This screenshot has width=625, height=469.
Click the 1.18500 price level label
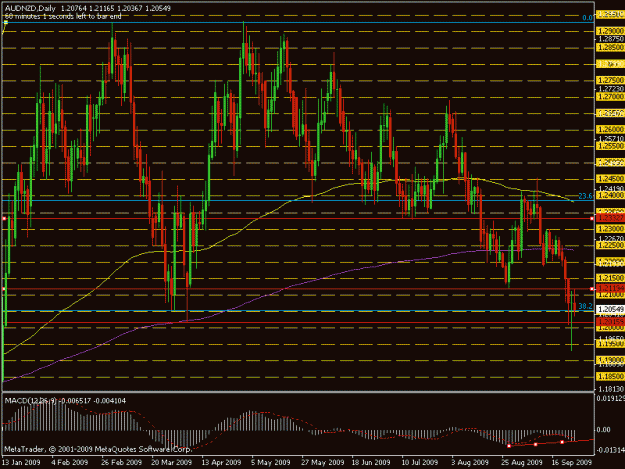click(610, 377)
